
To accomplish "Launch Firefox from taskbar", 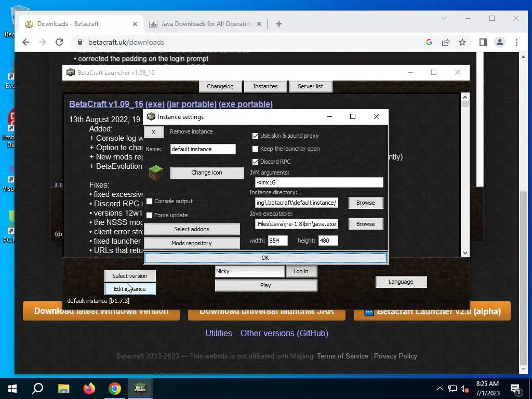I will 89,389.
